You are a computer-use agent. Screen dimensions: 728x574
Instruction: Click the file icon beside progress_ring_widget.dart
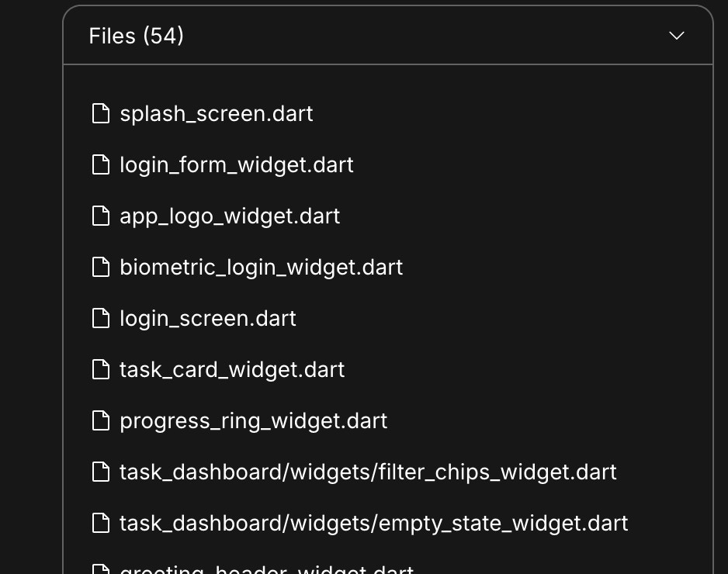tap(101, 420)
